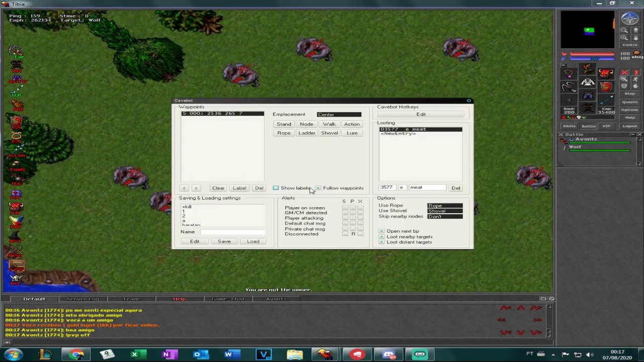
Task: Collapse the inventory panel minus button
Action: [563, 65]
